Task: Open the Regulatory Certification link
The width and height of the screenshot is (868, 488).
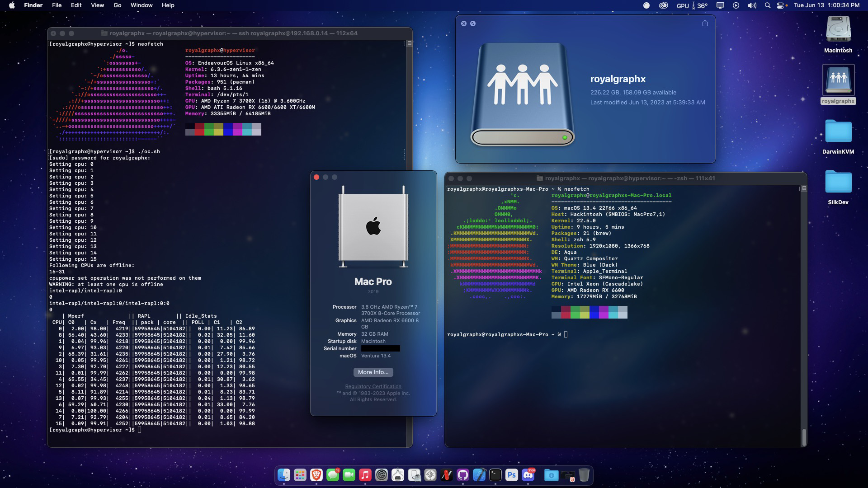Action: click(373, 386)
